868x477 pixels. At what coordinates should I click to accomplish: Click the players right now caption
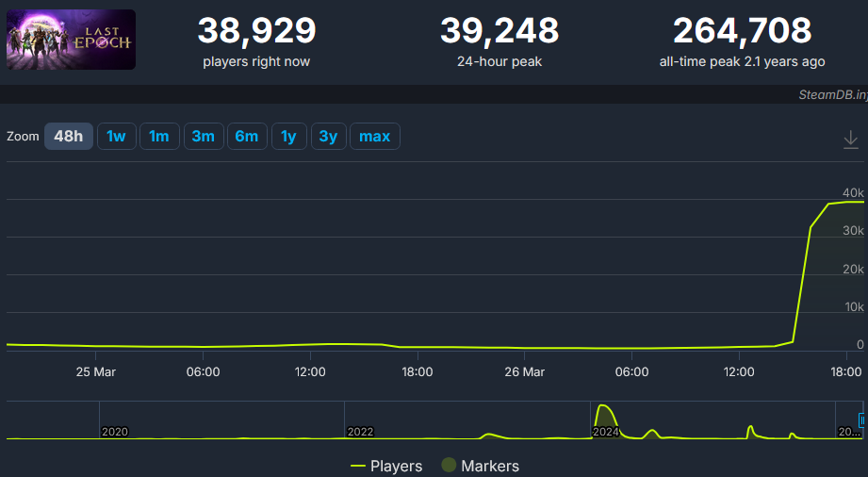pyautogui.click(x=256, y=61)
